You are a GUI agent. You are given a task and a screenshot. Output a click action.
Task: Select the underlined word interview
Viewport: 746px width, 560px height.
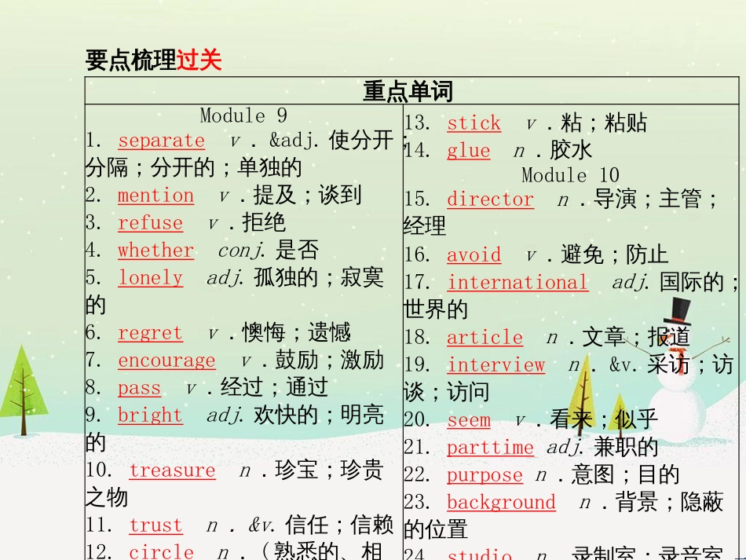click(496, 365)
